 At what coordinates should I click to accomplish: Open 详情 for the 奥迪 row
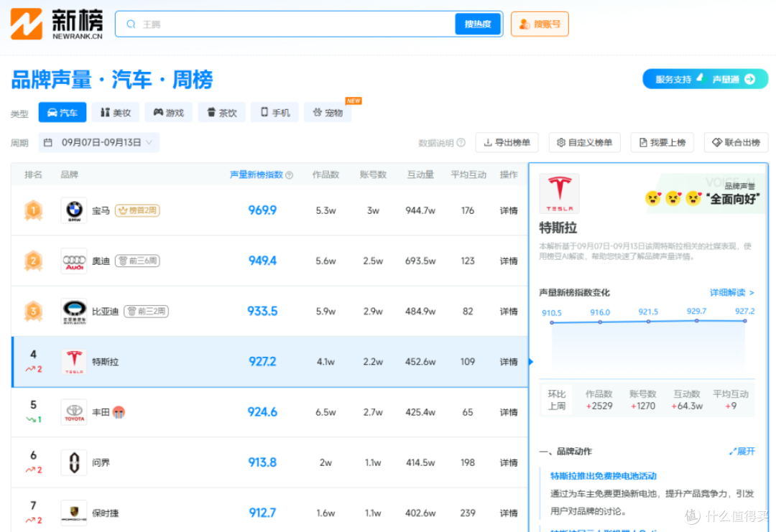[x=508, y=261]
